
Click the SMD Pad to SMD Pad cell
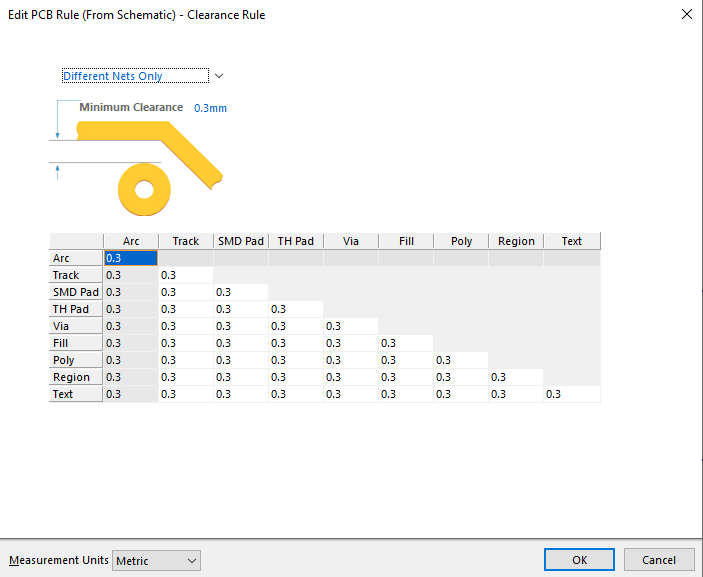pyautogui.click(x=241, y=292)
